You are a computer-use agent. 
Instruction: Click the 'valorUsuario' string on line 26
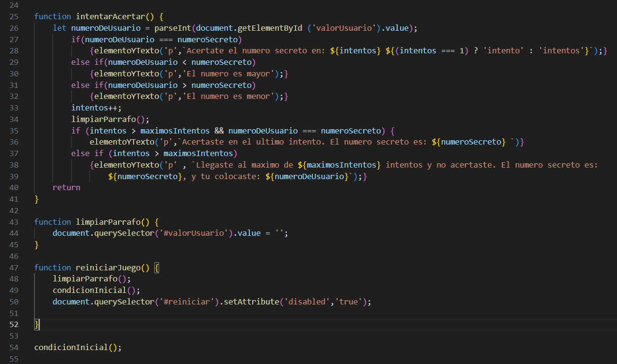[344, 28]
